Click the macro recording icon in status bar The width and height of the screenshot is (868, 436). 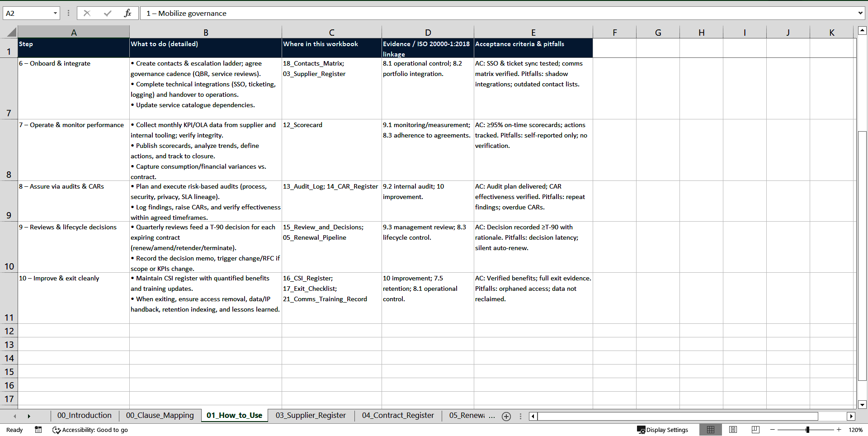38,430
